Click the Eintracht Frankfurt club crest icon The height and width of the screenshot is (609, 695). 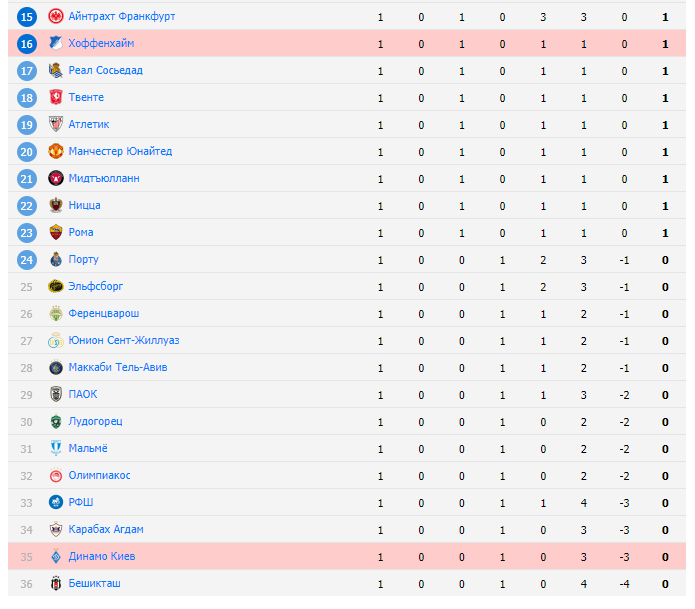click(56, 17)
